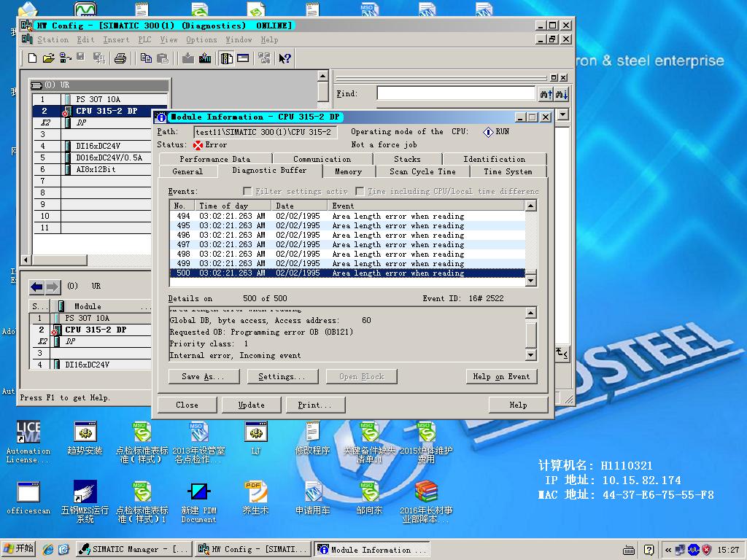
Task: Click the keyboard icon in the system tray
Action: 629,550
